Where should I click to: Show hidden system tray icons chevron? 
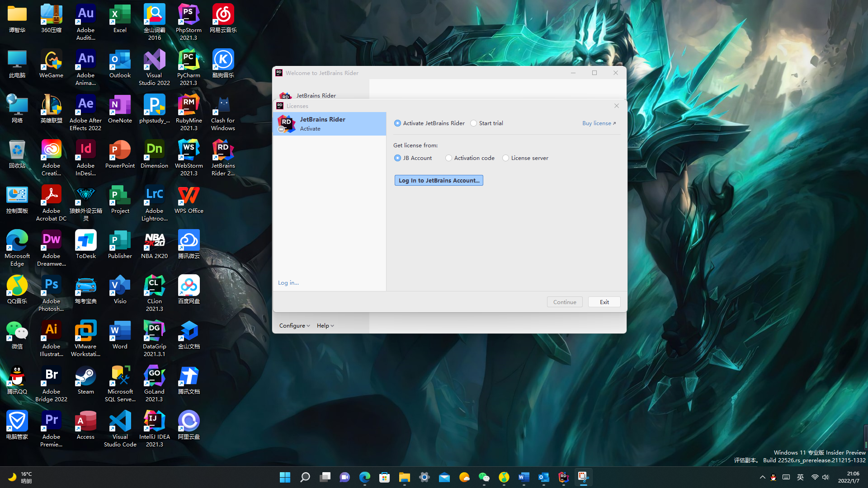pyautogui.click(x=762, y=477)
